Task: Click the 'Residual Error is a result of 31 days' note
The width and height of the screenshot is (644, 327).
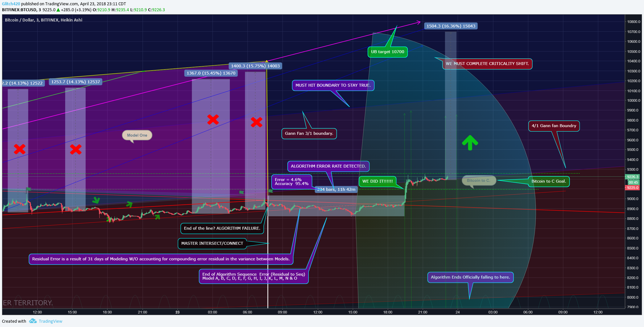Action: [x=161, y=259]
